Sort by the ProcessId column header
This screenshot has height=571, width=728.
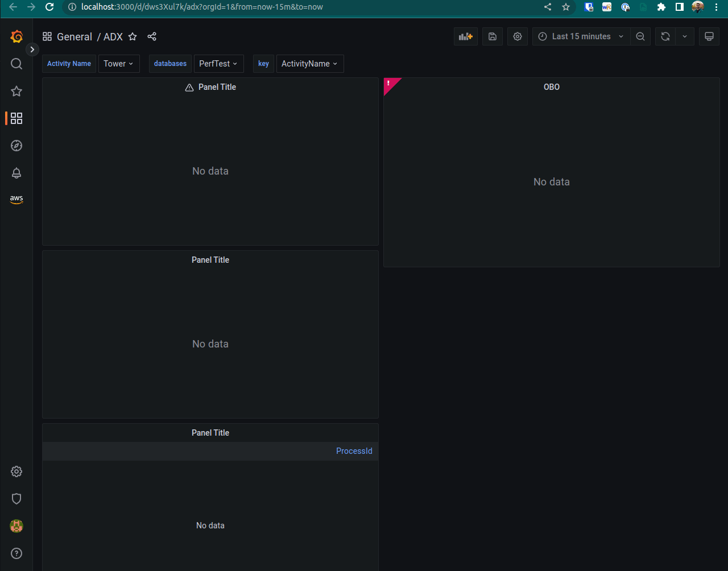[354, 451]
